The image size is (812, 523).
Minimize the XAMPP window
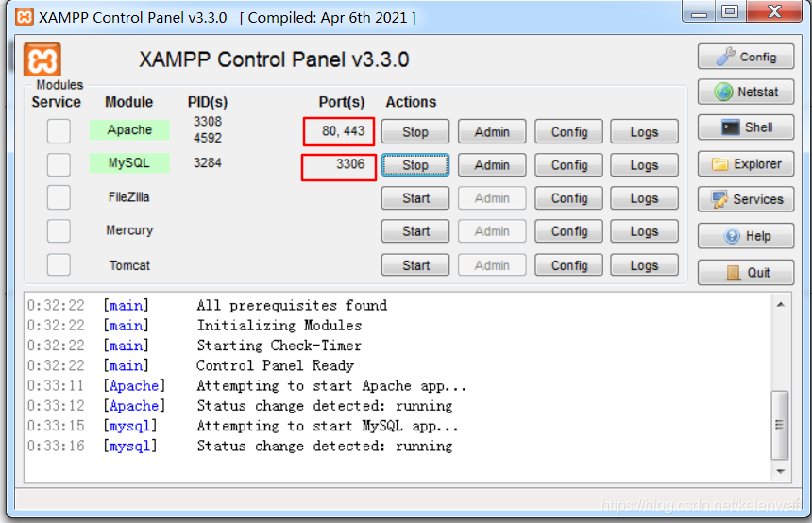tap(699, 11)
